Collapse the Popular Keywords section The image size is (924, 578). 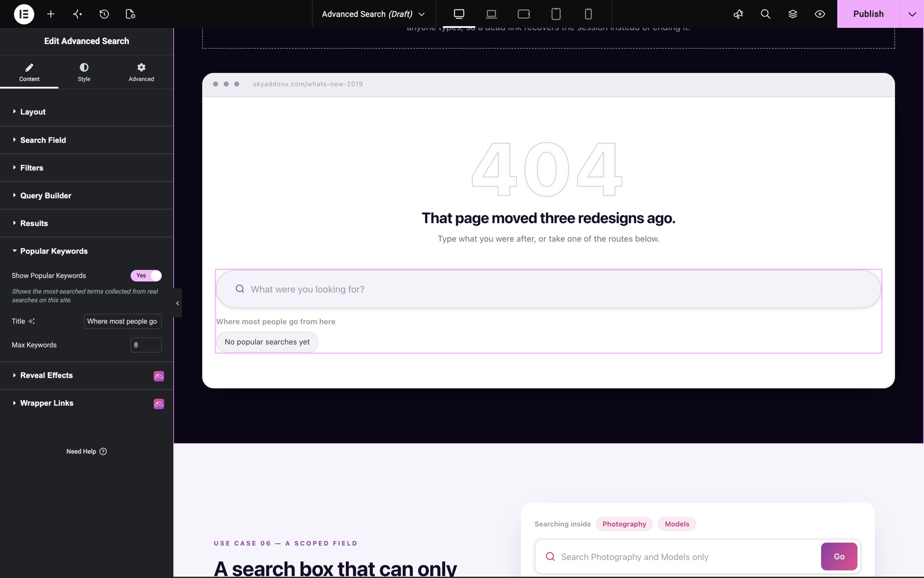pos(87,251)
